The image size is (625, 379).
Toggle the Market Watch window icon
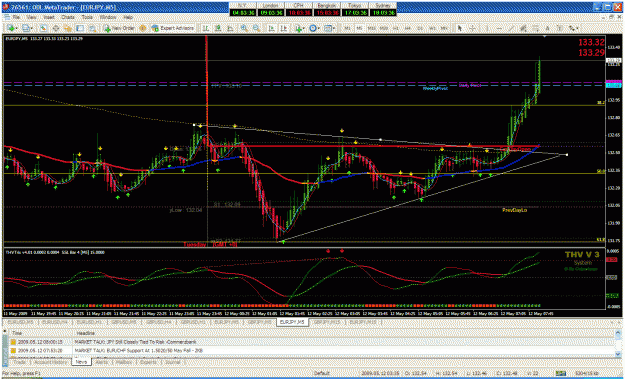43,28
